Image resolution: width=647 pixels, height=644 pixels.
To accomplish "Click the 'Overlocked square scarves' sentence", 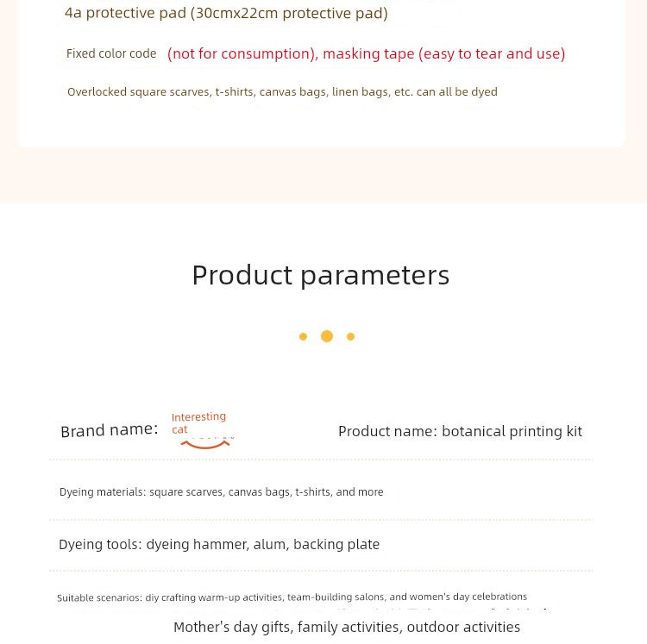I will (x=282, y=92).
